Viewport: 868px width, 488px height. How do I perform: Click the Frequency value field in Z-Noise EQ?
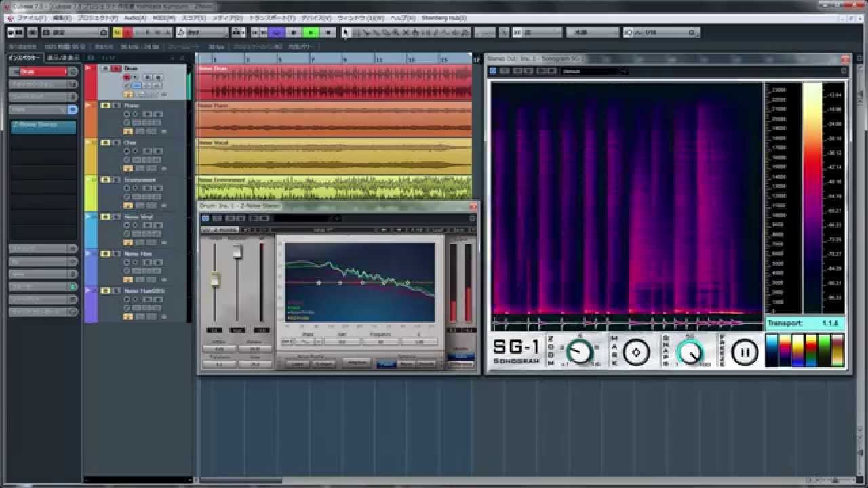point(381,341)
